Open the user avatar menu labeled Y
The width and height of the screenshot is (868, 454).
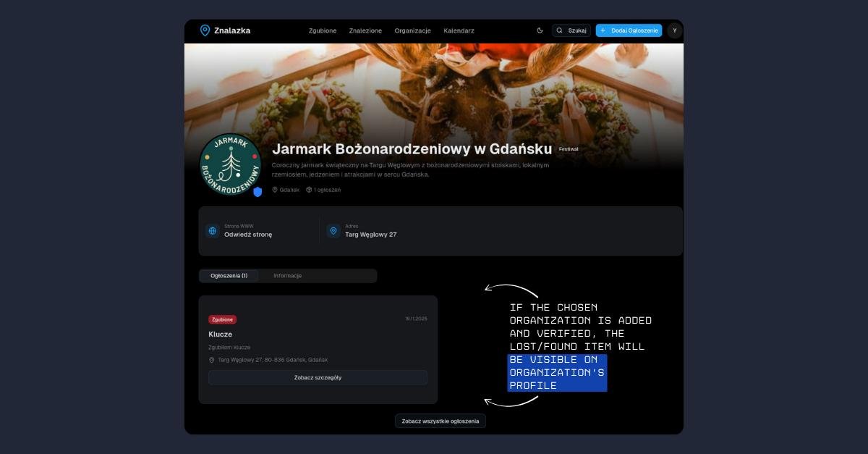coord(674,30)
